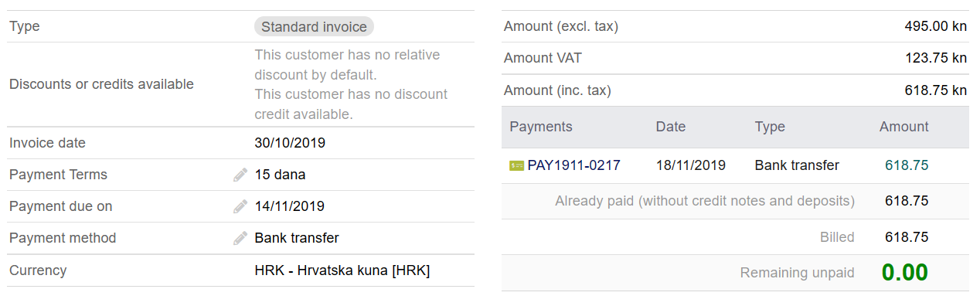
Task: Select the HRK - Hrvatska kuna currency value
Action: pyautogui.click(x=342, y=270)
